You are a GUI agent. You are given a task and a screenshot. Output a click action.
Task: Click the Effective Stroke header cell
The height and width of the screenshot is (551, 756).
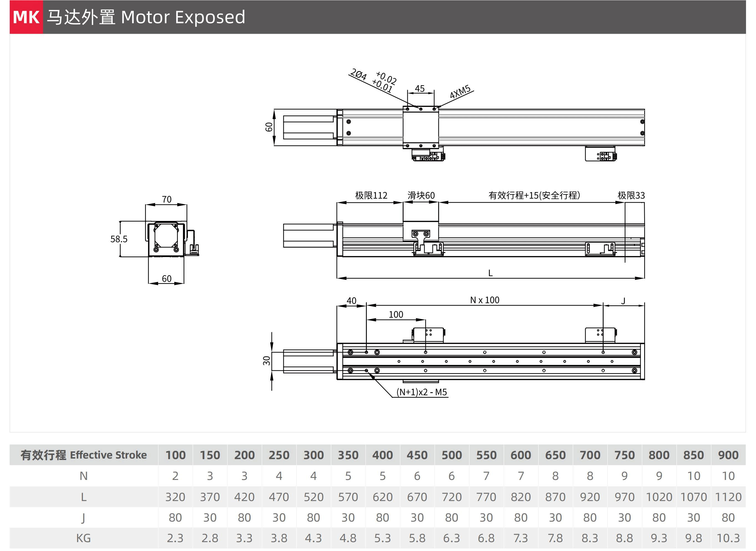(x=84, y=455)
